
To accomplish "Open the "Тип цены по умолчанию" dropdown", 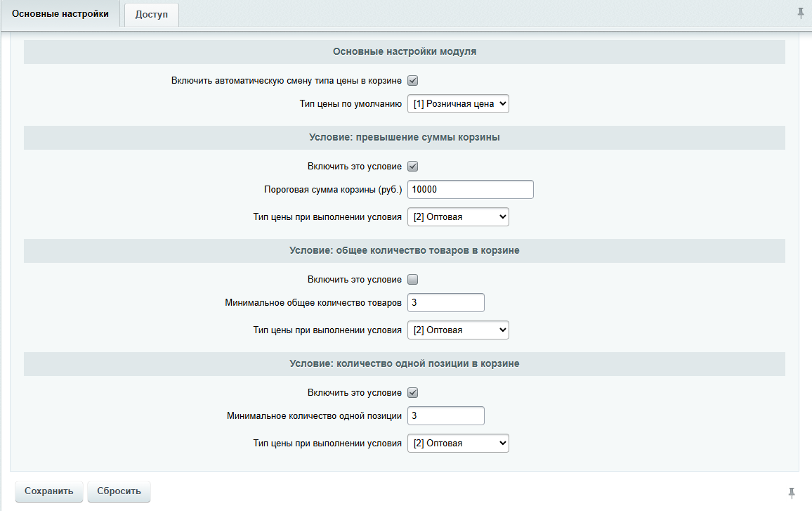I will (x=458, y=103).
